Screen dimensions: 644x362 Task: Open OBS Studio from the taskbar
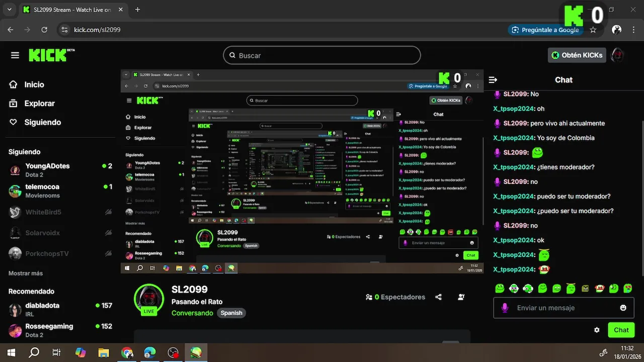click(174, 353)
